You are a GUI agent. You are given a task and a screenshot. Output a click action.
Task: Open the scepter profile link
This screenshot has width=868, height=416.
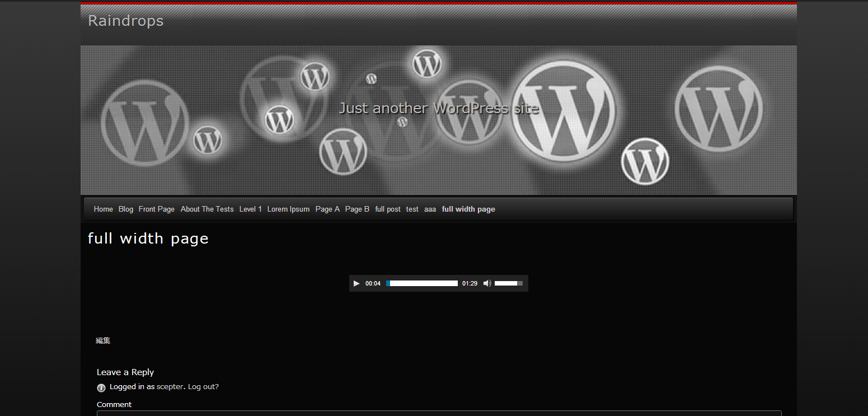(x=170, y=386)
